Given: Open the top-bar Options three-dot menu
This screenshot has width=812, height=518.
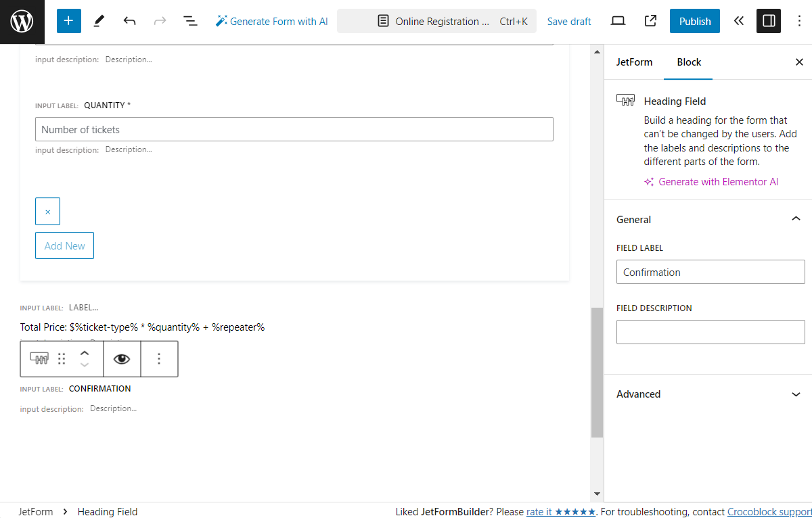Looking at the screenshot, I should (x=799, y=21).
